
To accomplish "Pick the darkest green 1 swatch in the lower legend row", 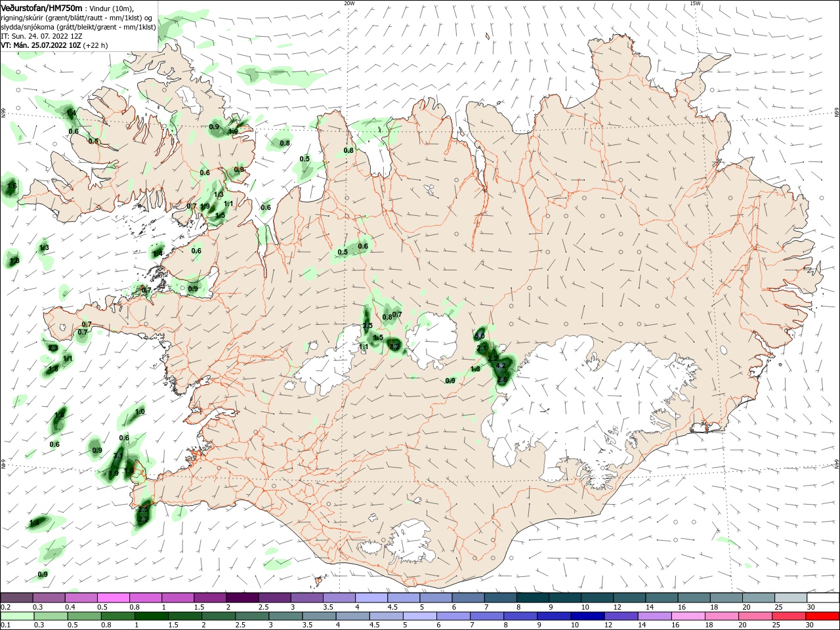I will pos(151,616).
